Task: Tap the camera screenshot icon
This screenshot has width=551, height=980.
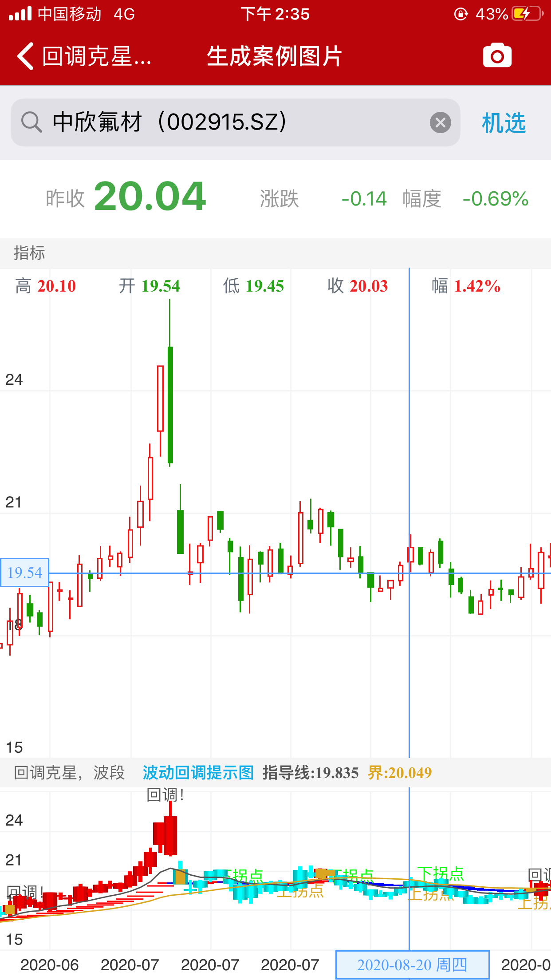Action: (497, 56)
